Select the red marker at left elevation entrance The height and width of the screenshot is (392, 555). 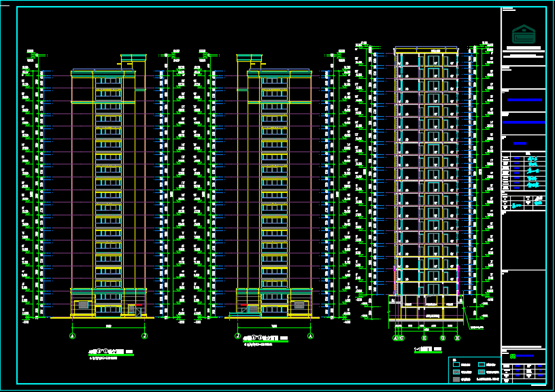pos(139,304)
